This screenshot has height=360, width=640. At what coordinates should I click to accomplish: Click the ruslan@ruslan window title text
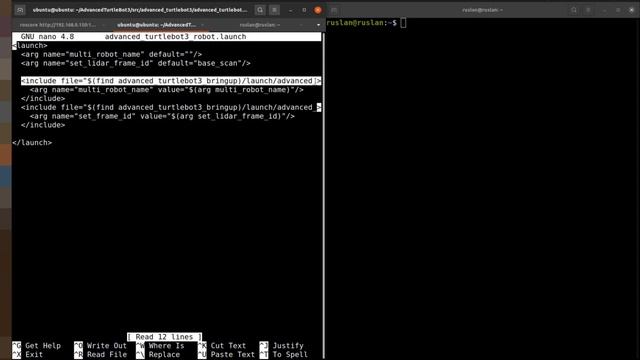pyautogui.click(x=482, y=10)
